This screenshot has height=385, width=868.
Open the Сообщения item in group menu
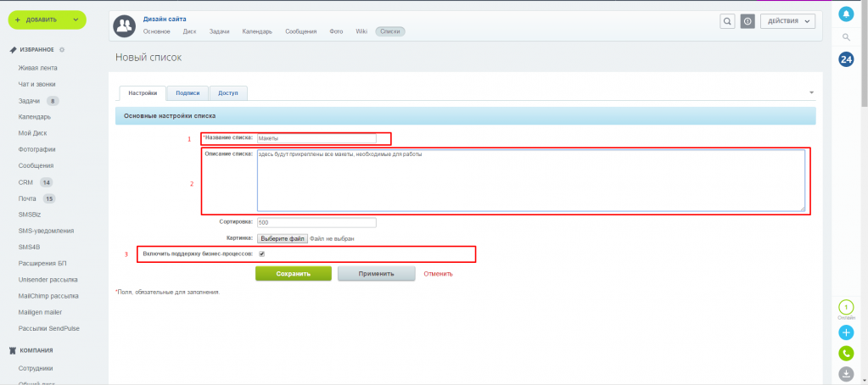(301, 31)
